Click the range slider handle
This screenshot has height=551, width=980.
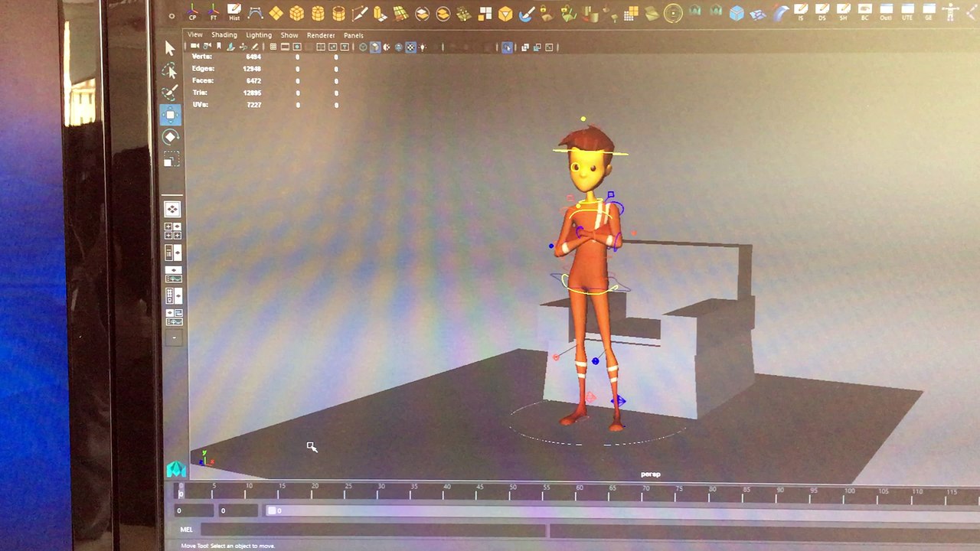(x=272, y=510)
